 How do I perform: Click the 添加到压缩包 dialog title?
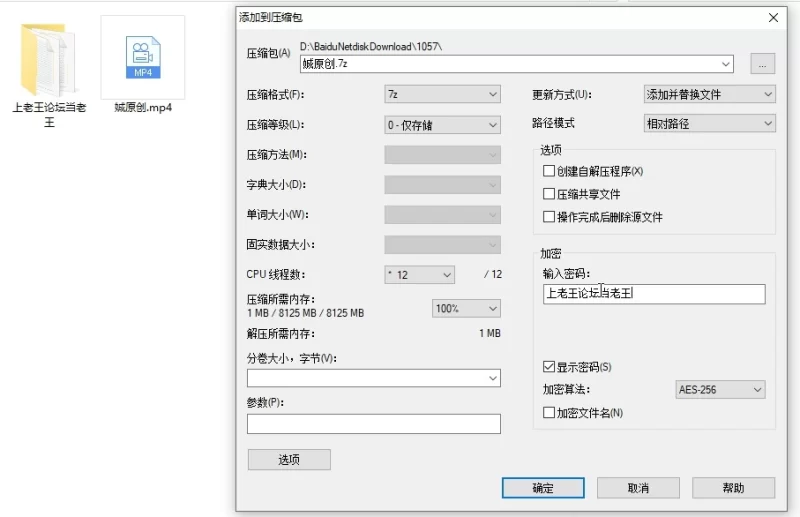271,17
